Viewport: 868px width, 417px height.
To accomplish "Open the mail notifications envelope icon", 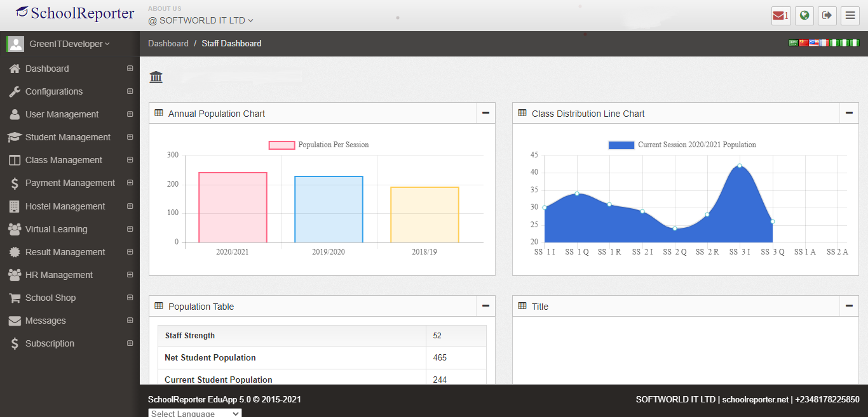I will point(780,16).
